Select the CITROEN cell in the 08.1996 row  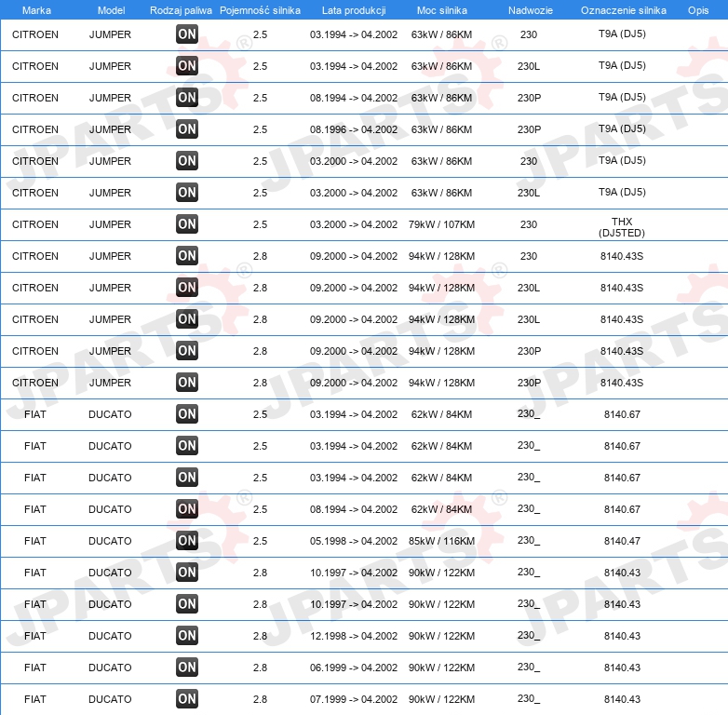pyautogui.click(x=35, y=129)
